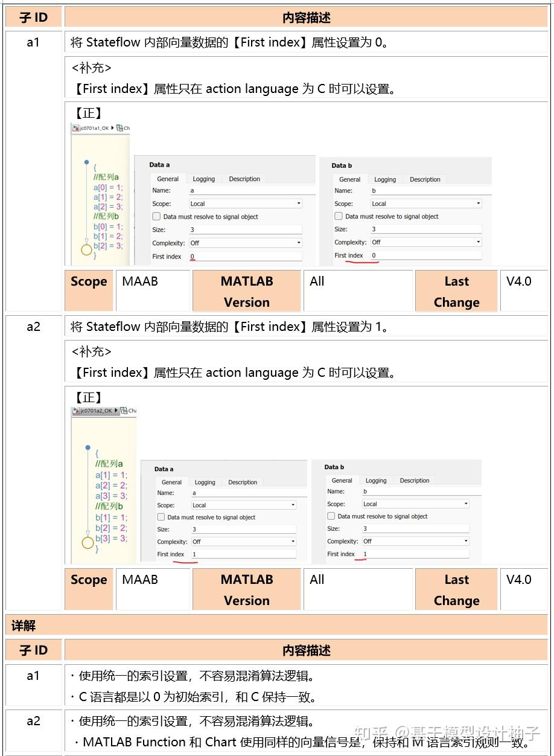Click the model icon beside jc0701a1_OK

coord(76,128)
